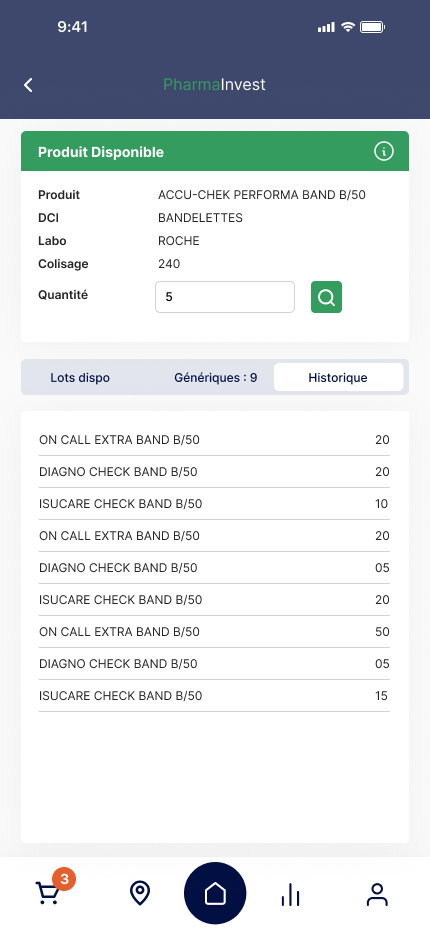The height and width of the screenshot is (932, 430).
Task: Tap the PharmaInvest title logo
Action: pos(215,84)
